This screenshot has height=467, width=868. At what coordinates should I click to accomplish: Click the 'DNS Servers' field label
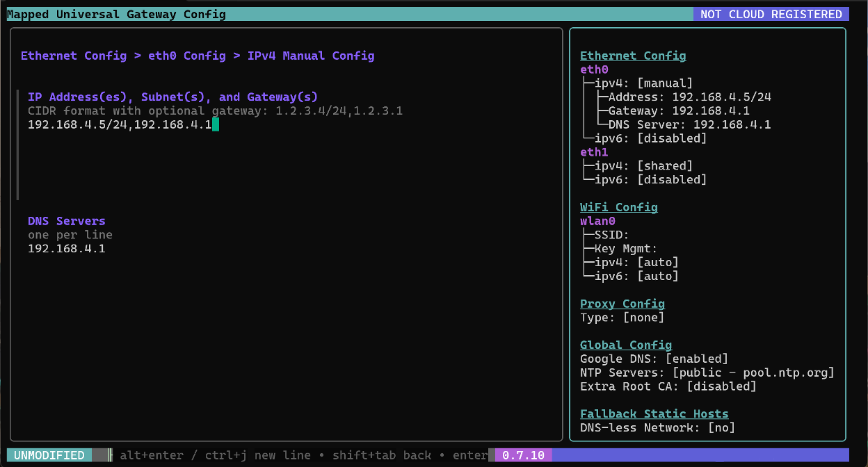tap(67, 221)
